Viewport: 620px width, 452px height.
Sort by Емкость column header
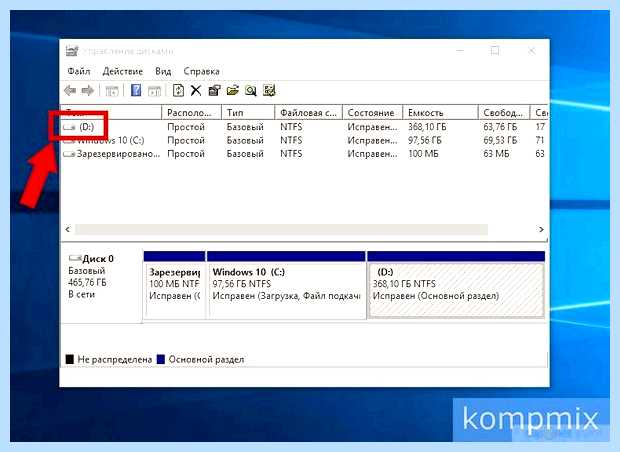[x=440, y=113]
